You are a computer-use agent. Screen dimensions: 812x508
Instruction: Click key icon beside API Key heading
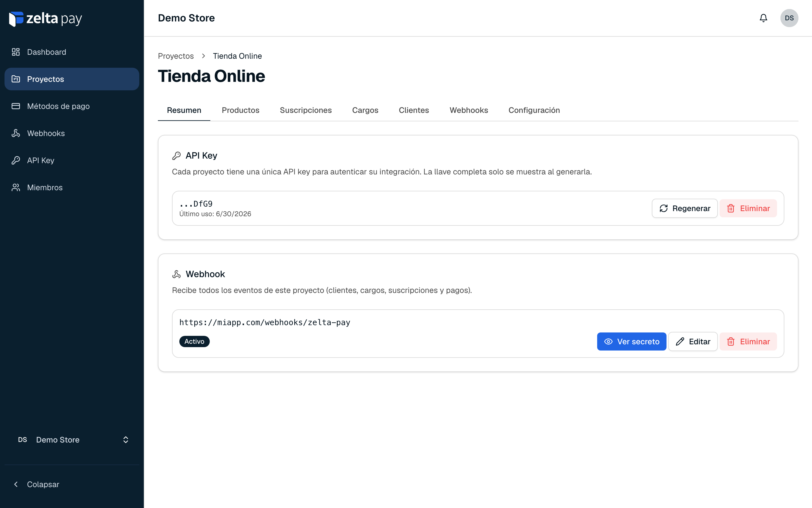pos(176,156)
